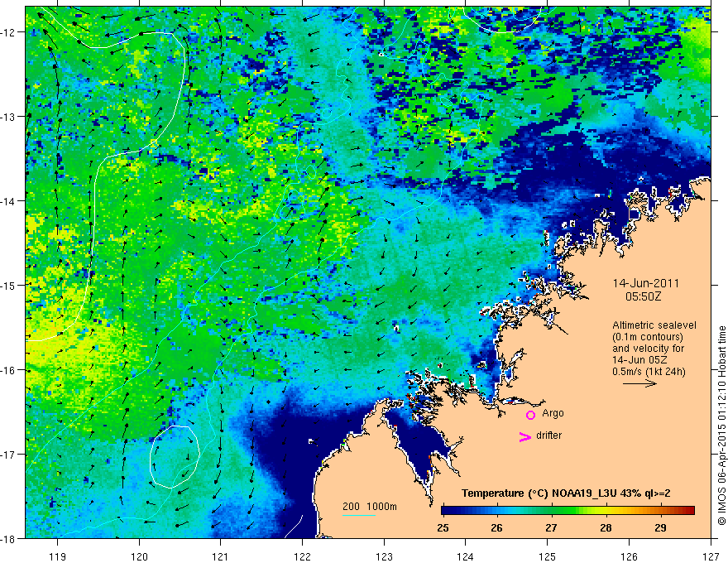
Task: Click the longitude axis label 121
Action: [221, 556]
